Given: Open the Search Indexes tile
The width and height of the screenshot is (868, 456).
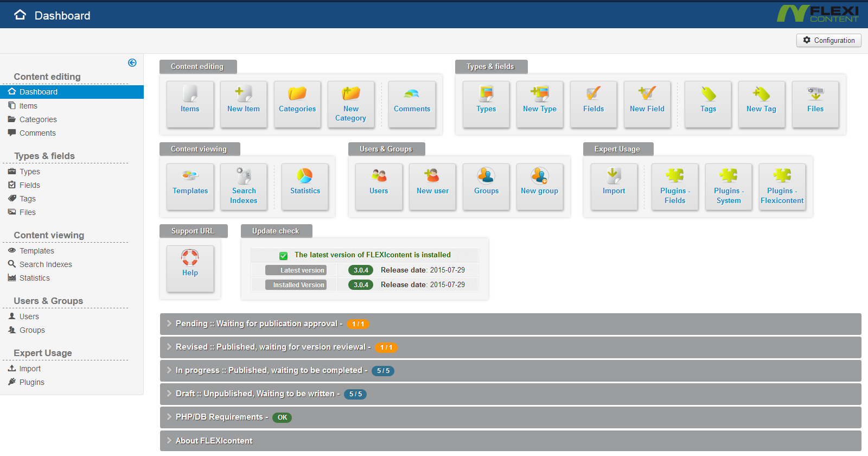Looking at the screenshot, I should 244,187.
